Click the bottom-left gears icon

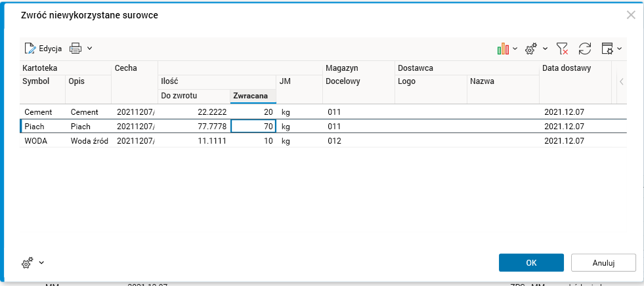click(x=28, y=262)
